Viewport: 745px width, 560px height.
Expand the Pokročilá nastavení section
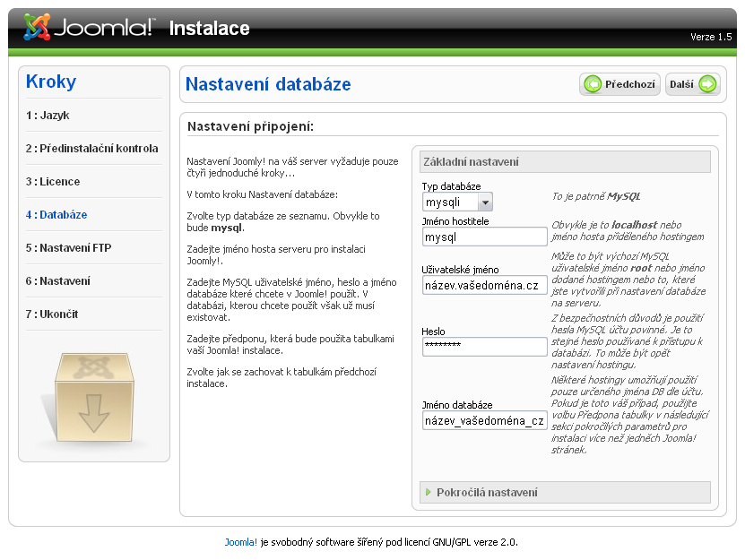tap(565, 493)
